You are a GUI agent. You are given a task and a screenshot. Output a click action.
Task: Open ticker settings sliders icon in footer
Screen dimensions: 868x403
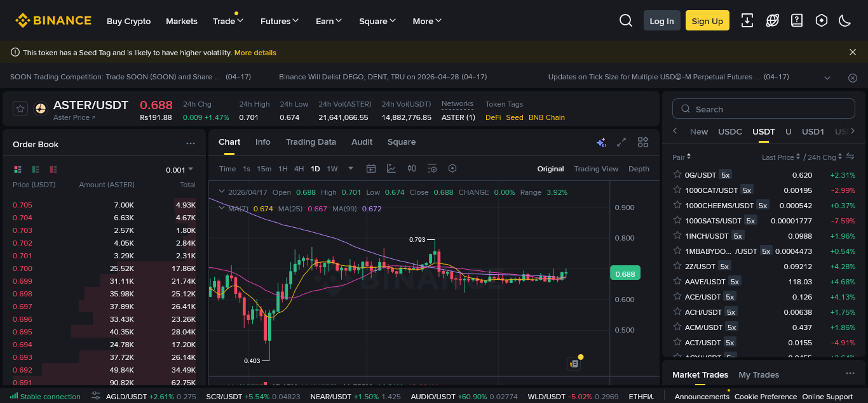(x=96, y=396)
